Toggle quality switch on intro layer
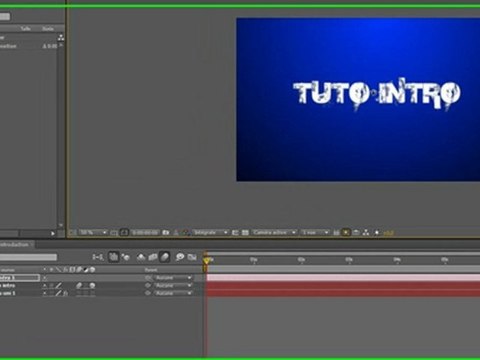This screenshot has width=480, height=360. point(59,285)
